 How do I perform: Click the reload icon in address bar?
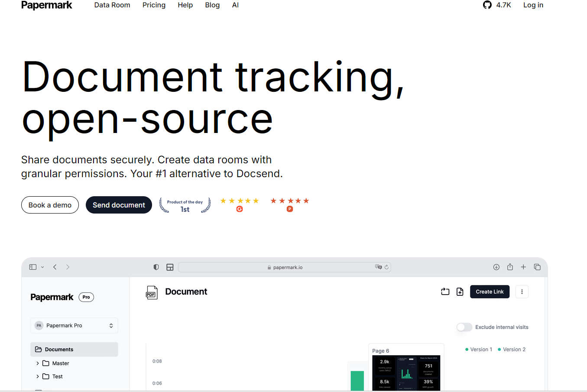[386, 267]
